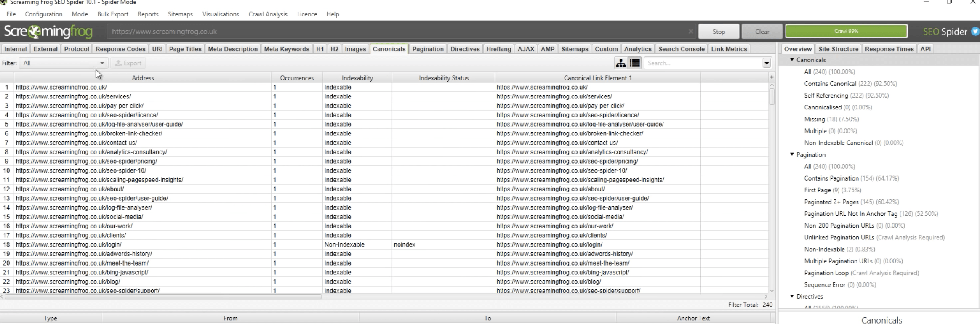The image size is (980, 324).
Task: Click the Search input box
Action: (703, 63)
